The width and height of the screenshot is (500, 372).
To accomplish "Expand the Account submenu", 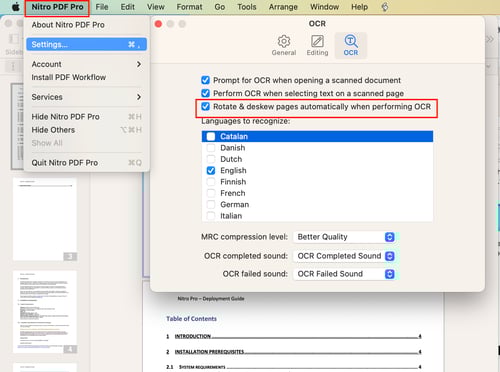I will (x=86, y=64).
